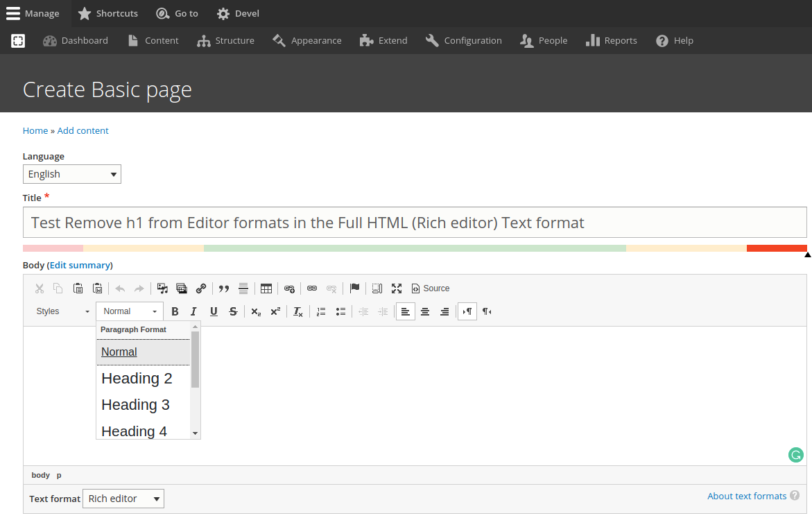Open the Styles dropdown
Image resolution: width=812 pixels, height=518 pixels.
click(x=62, y=311)
